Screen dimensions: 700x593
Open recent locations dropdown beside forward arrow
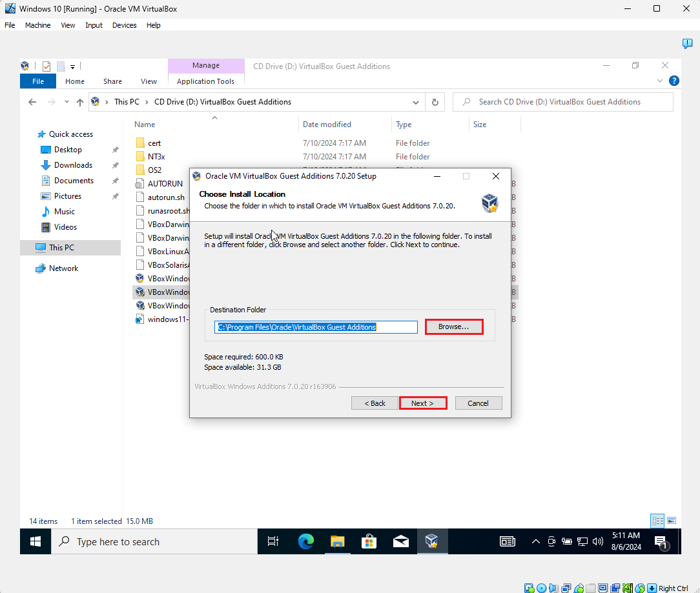click(67, 102)
